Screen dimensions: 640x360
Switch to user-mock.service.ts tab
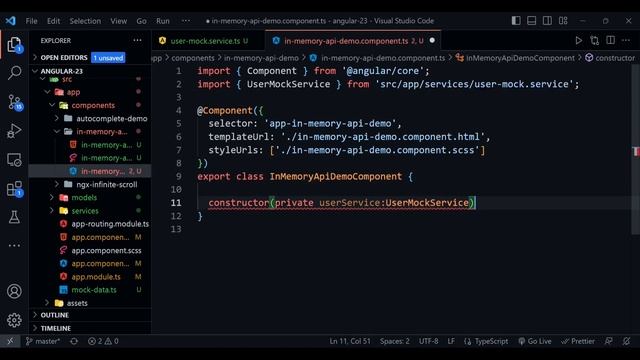(x=205, y=41)
